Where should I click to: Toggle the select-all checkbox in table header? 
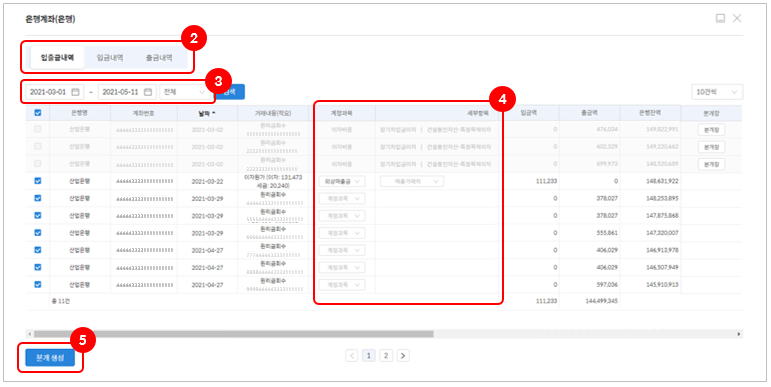click(38, 113)
